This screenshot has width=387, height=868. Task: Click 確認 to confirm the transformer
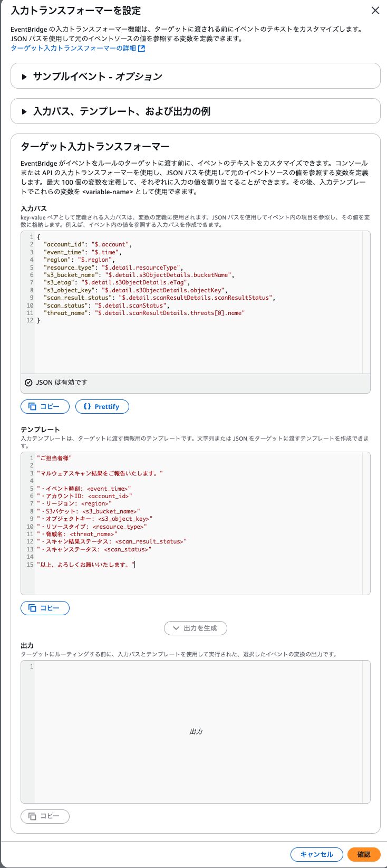pos(364,854)
